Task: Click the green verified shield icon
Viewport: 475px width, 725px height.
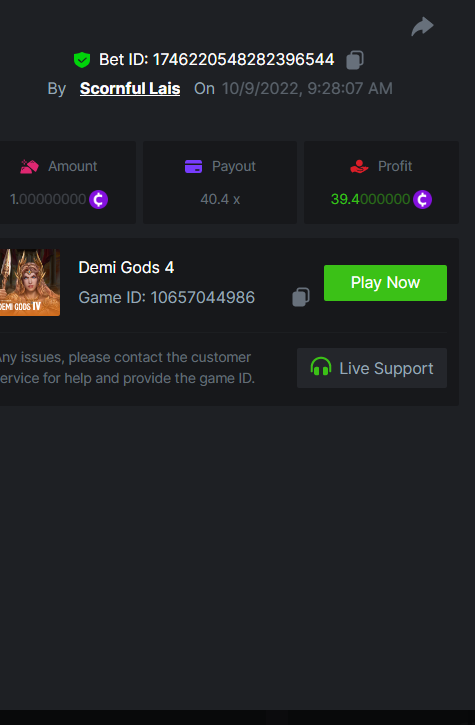Action: click(x=82, y=60)
